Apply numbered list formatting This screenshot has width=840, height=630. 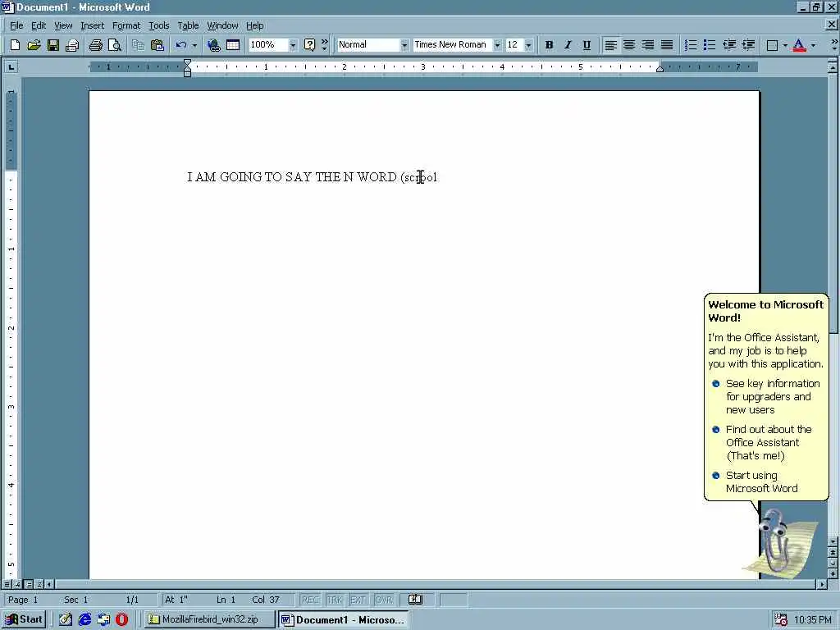tap(691, 45)
